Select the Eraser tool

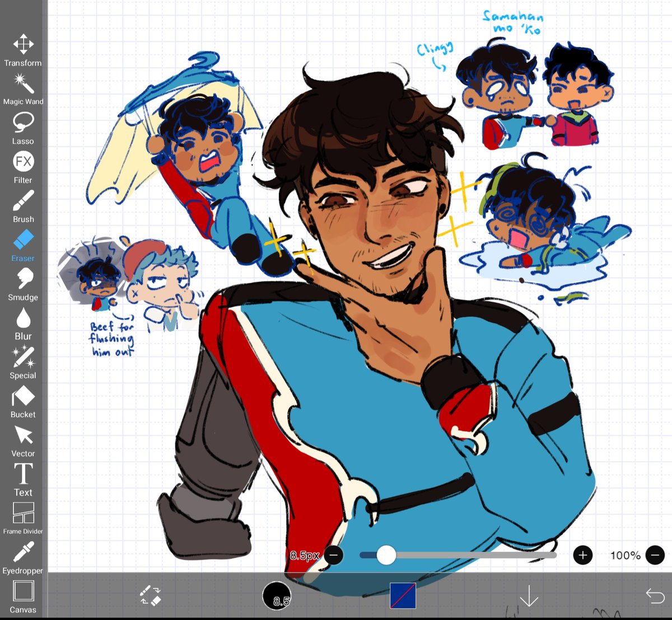click(23, 246)
